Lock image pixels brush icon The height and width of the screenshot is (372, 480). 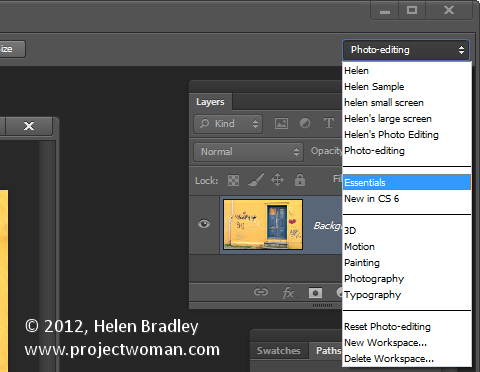click(x=256, y=180)
